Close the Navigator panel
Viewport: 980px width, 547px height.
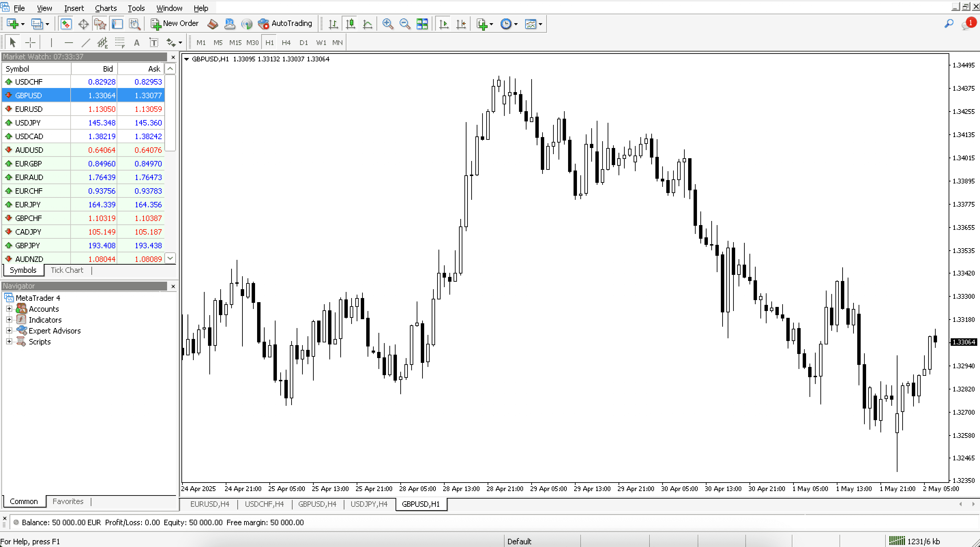click(173, 286)
